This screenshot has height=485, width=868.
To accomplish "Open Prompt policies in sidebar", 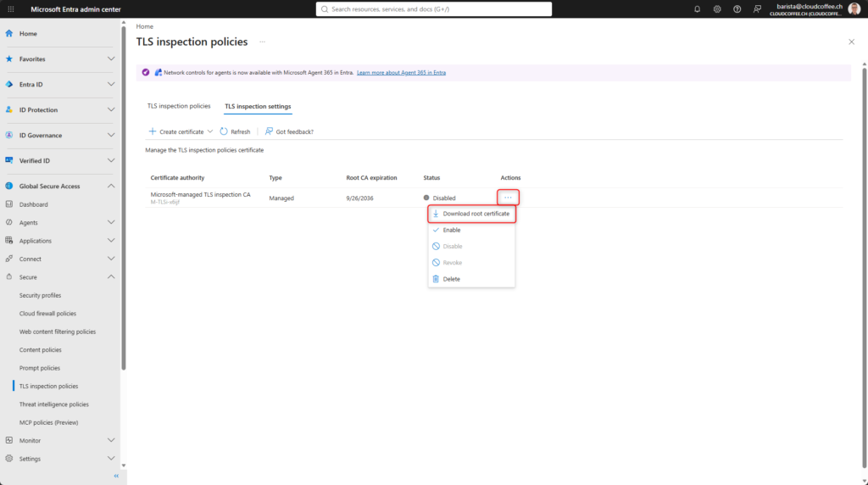I will click(40, 368).
